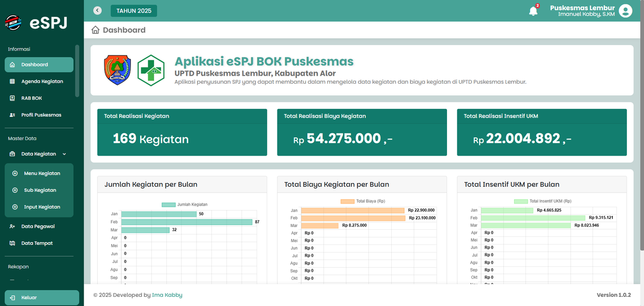Click the notification bell icon
644x306 pixels.
(533, 11)
